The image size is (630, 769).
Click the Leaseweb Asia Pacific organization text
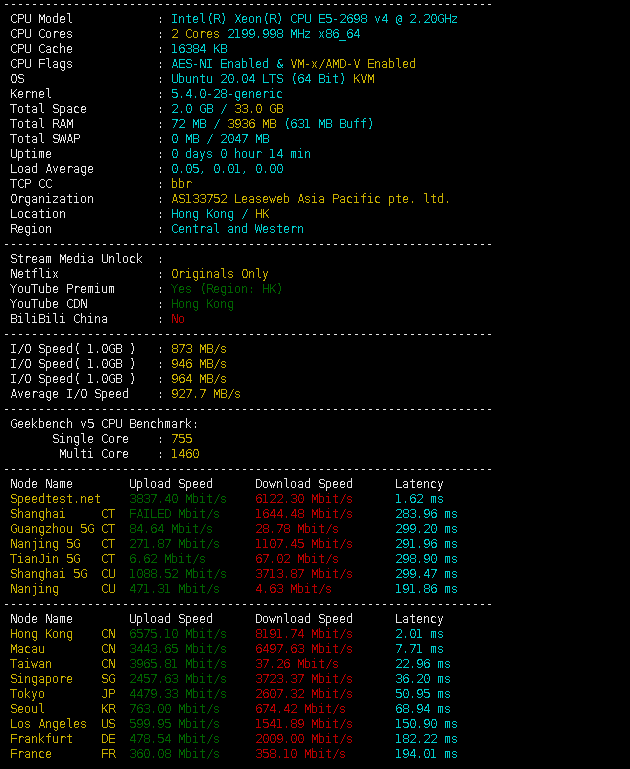[310, 199]
